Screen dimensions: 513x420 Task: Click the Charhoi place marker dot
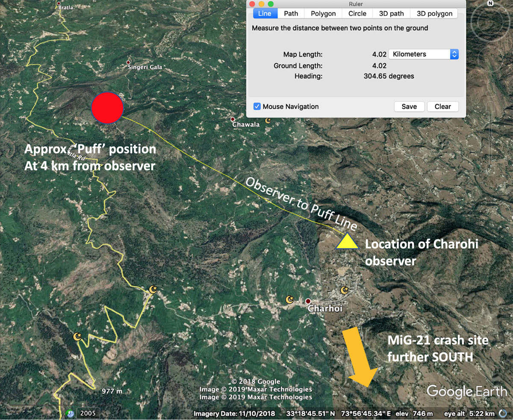pyautogui.click(x=308, y=301)
